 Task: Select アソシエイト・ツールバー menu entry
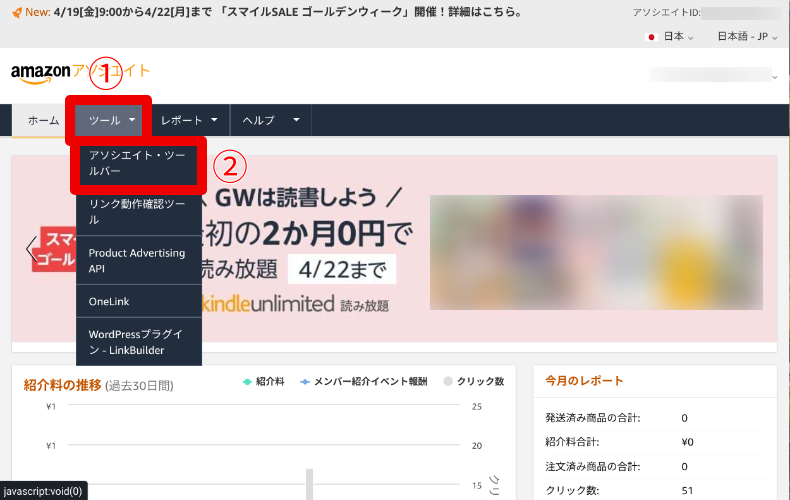(x=139, y=163)
